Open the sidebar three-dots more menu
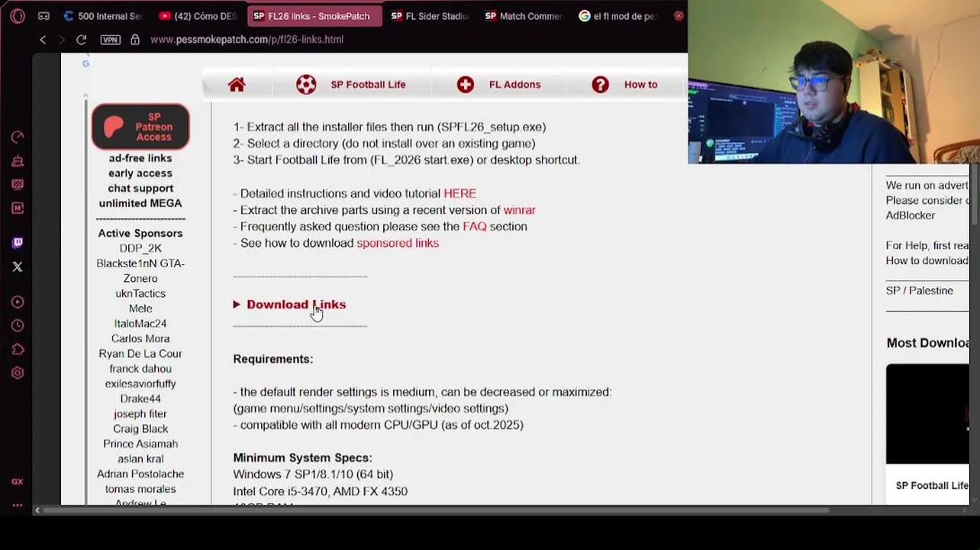This screenshot has width=980, height=550. [18, 505]
